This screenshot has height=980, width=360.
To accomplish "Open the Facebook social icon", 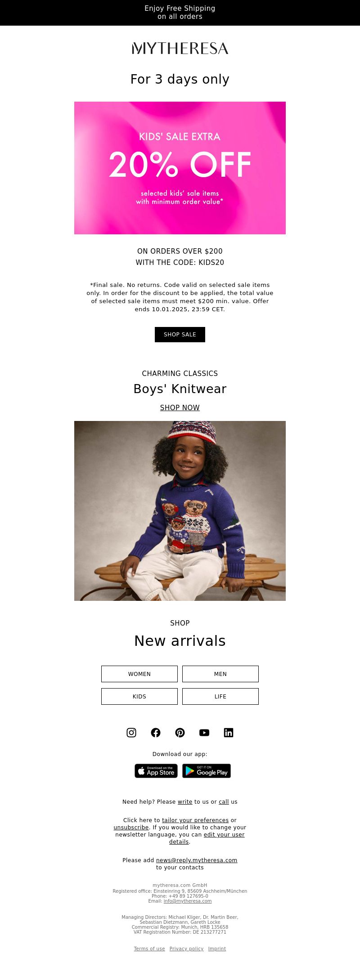I will tap(156, 733).
